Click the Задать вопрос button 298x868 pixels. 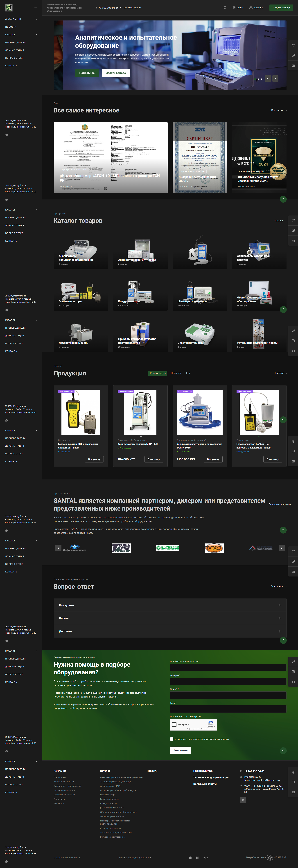pos(116,73)
